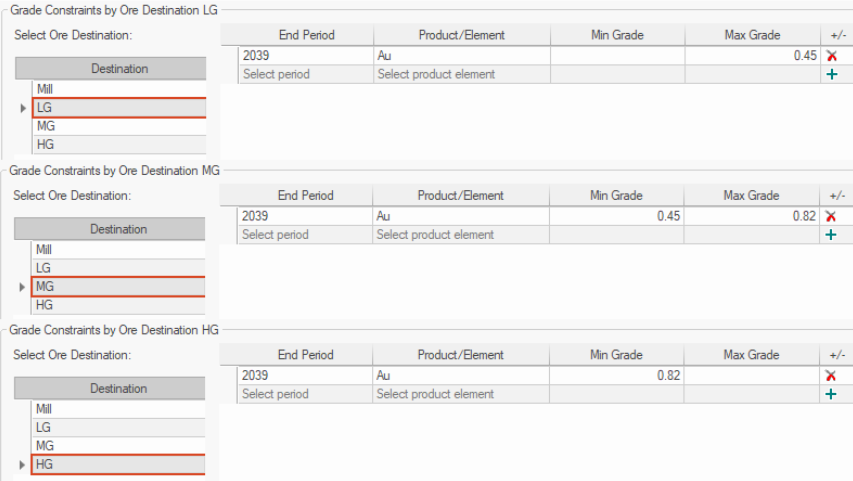Image resolution: width=853 pixels, height=481 pixels.
Task: Delete the Au constraint row in HG panel
Action: pos(830,375)
